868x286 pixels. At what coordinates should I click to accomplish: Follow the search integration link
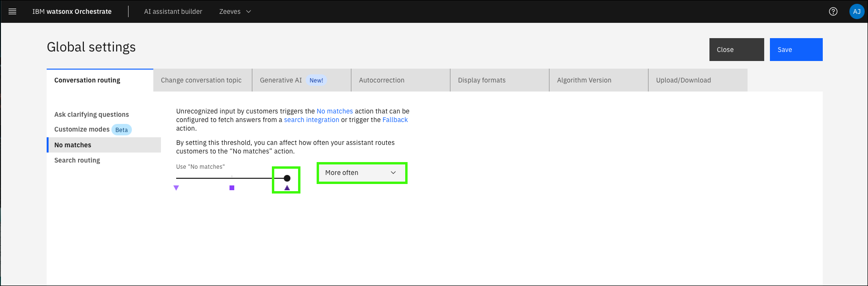tap(311, 120)
